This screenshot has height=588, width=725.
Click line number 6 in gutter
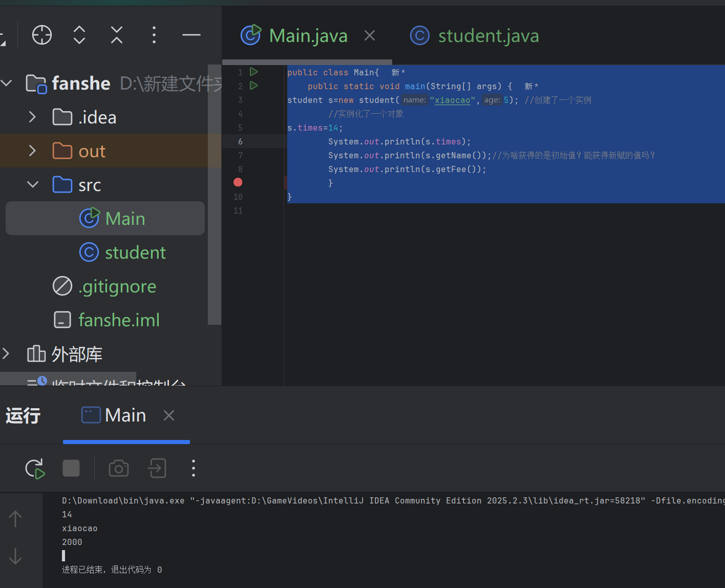tap(240, 141)
